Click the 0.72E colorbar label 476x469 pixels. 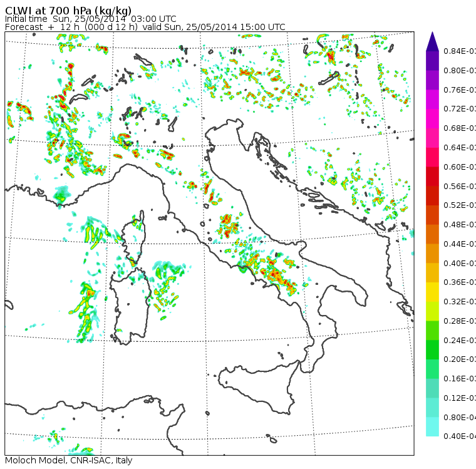pyautogui.click(x=460, y=109)
